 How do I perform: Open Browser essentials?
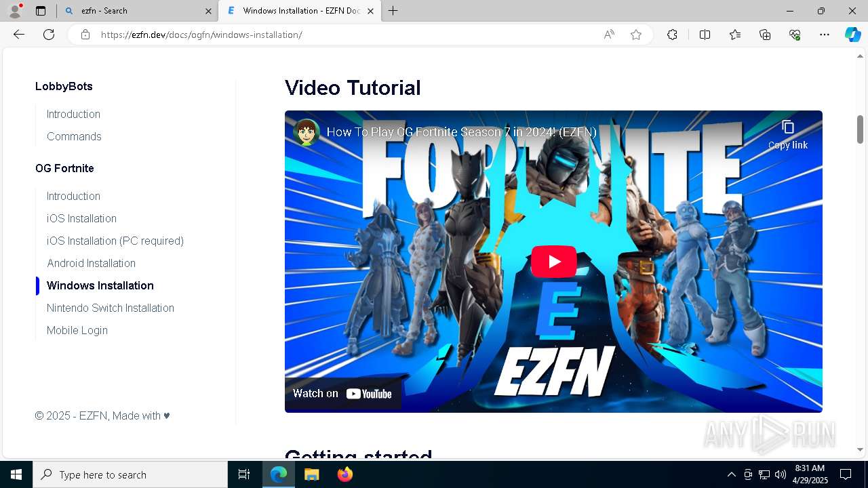[795, 35]
